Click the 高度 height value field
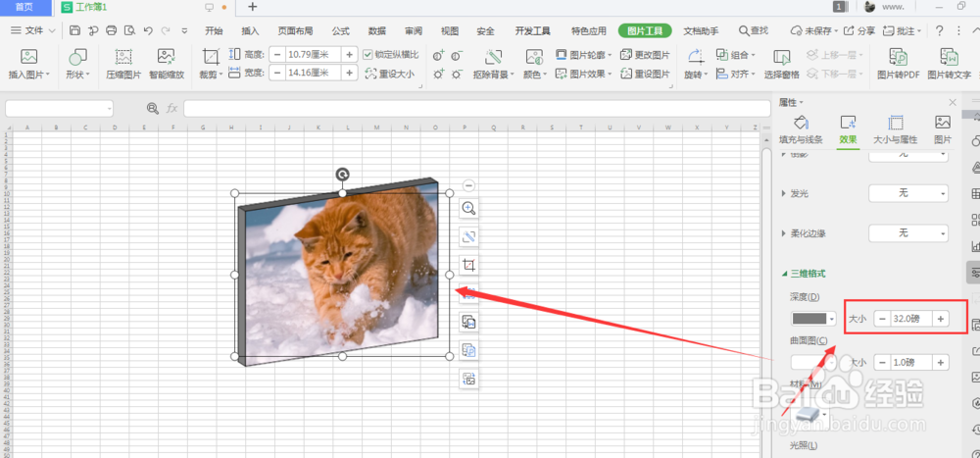The image size is (980, 458). [314, 55]
